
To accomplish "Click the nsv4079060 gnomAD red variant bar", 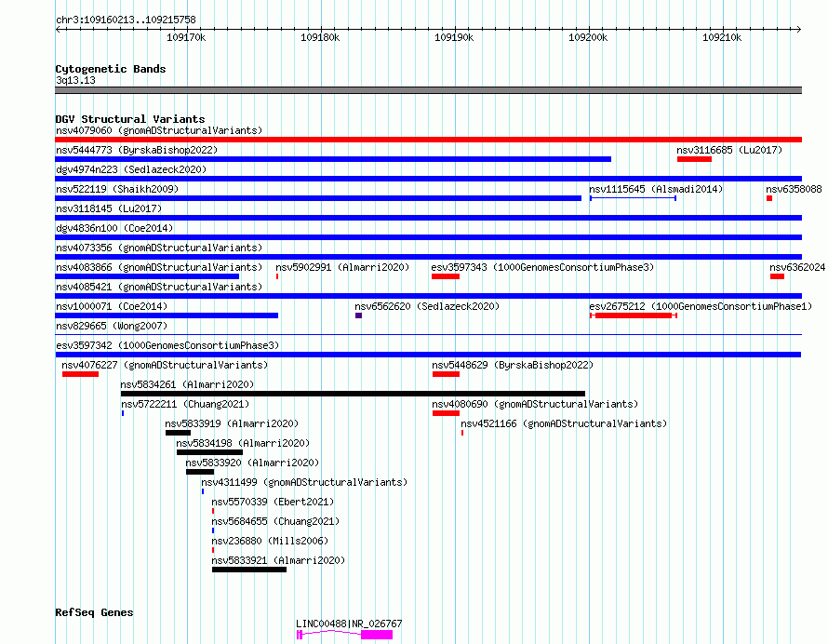I will coord(428,140).
